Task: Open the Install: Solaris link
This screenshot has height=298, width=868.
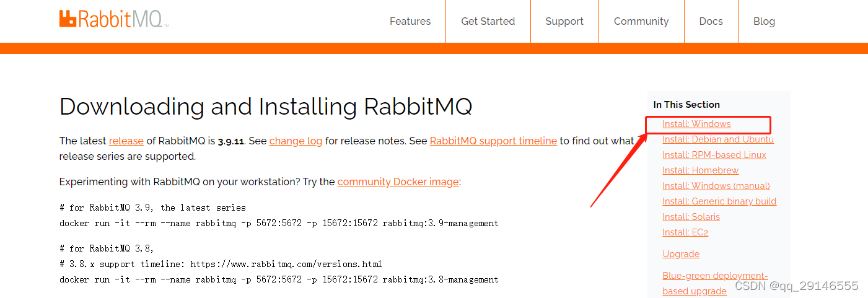Action: 691,217
